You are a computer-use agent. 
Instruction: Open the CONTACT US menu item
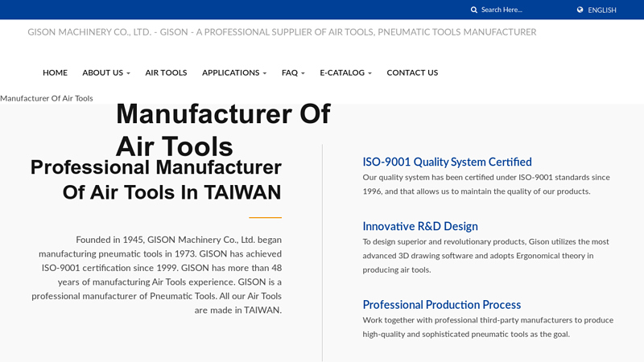412,72
